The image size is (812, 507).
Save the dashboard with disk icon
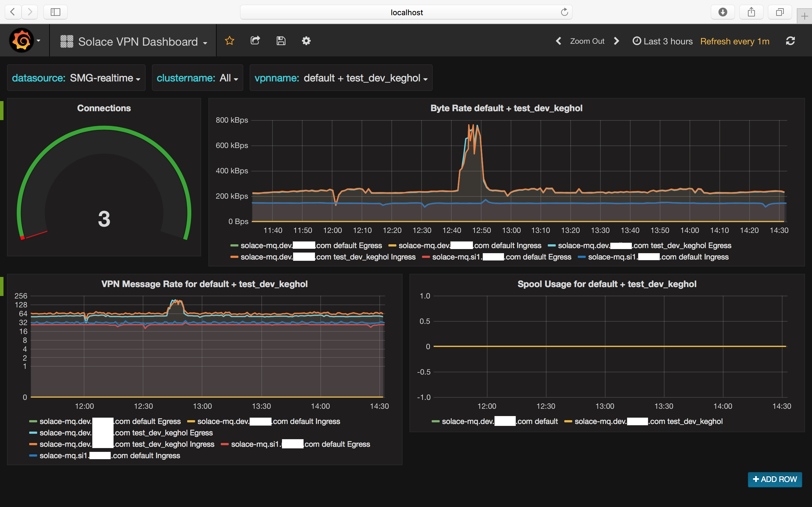(281, 41)
